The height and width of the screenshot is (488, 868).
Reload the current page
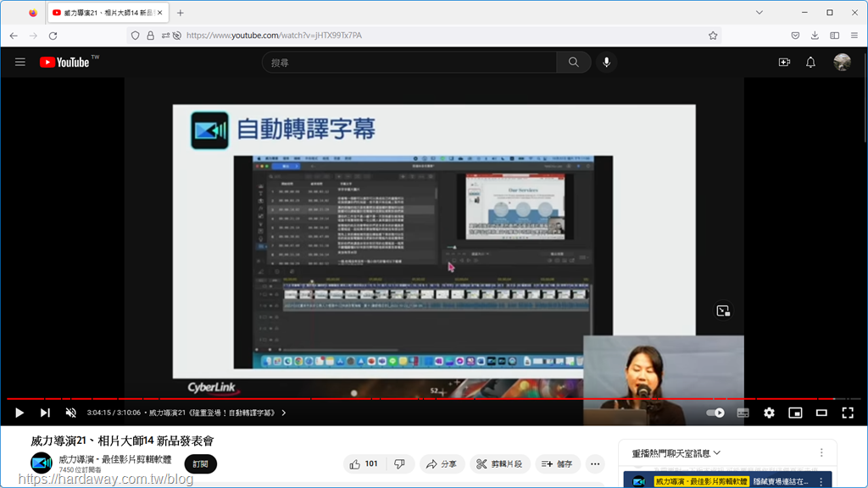pyautogui.click(x=53, y=36)
